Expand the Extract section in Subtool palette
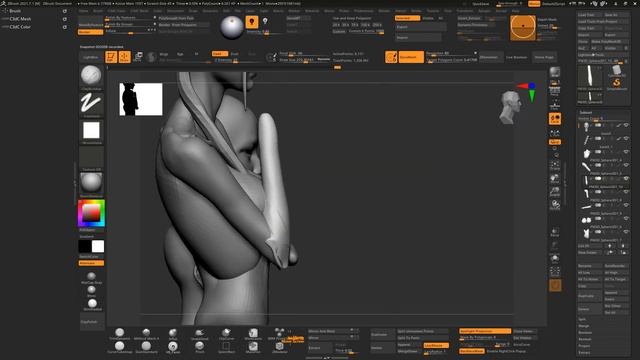 [x=584, y=352]
